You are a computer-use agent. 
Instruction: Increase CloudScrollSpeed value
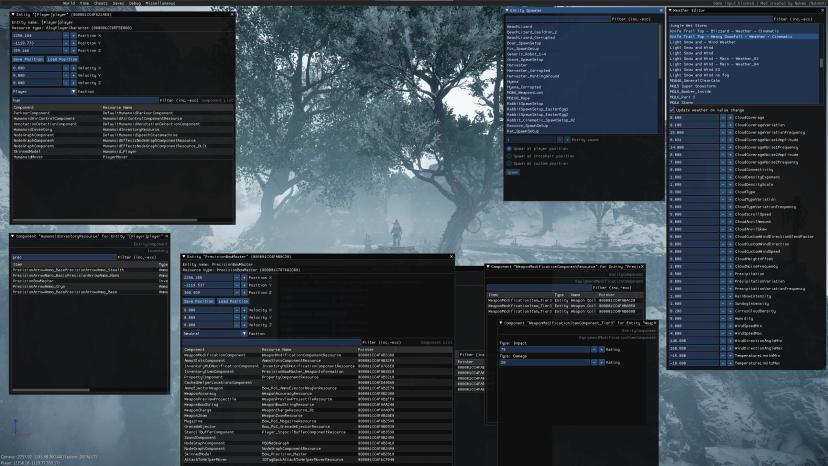[x=730, y=214]
